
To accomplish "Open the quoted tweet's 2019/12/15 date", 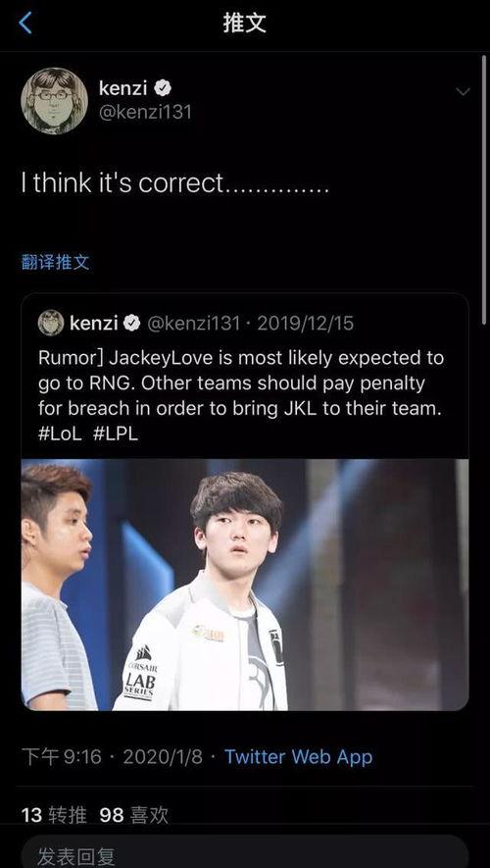I will tap(305, 324).
